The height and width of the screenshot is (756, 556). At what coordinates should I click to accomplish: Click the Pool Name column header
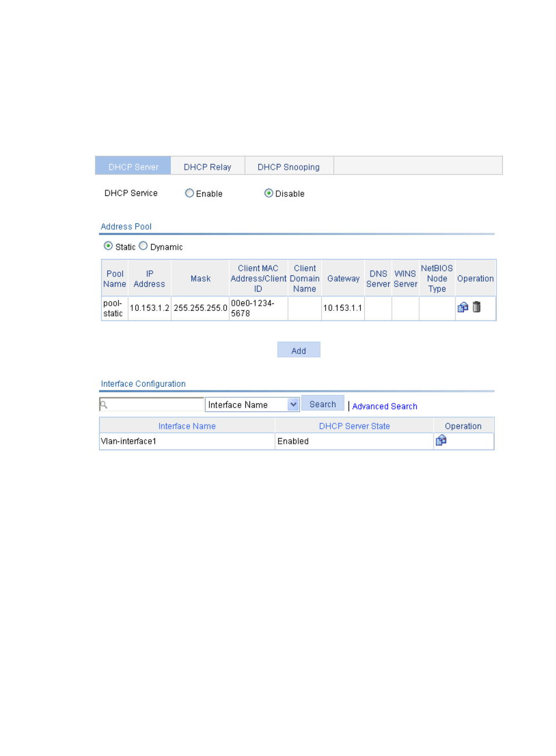tap(115, 279)
